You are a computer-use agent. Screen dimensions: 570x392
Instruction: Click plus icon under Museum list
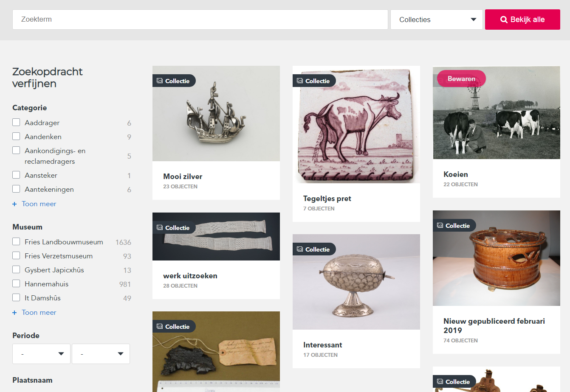(14, 313)
